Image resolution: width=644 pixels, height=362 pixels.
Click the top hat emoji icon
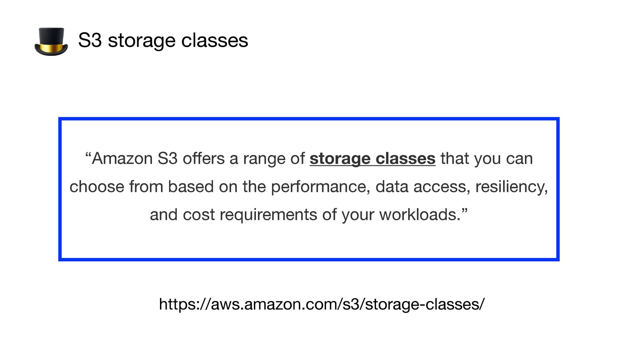[51, 42]
